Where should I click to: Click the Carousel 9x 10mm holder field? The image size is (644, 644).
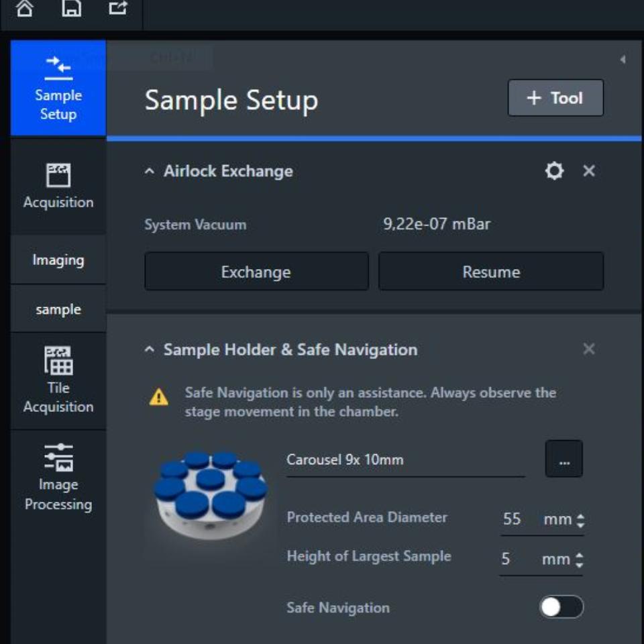point(406,460)
